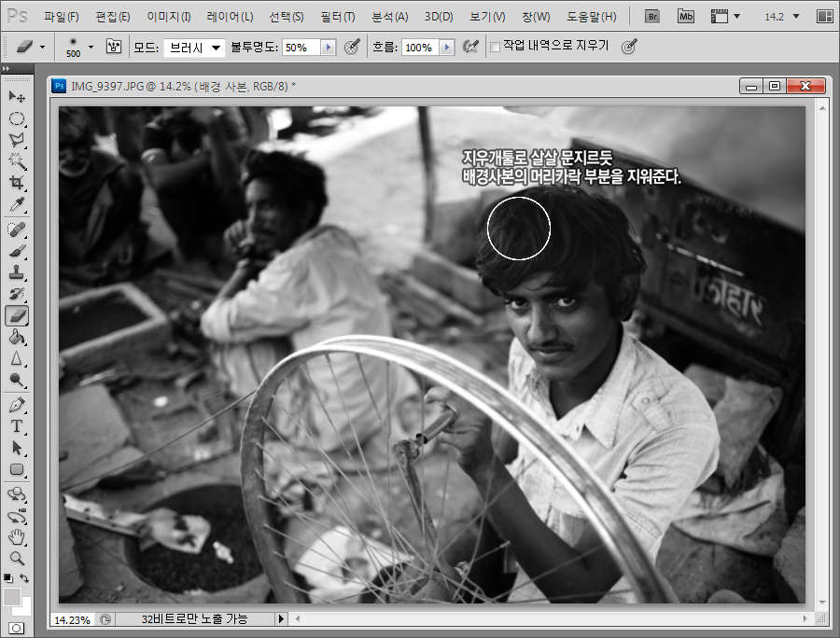Viewport: 840px width, 638px height.
Task: Reset to default foreground and background colors
Action: pos(7,578)
